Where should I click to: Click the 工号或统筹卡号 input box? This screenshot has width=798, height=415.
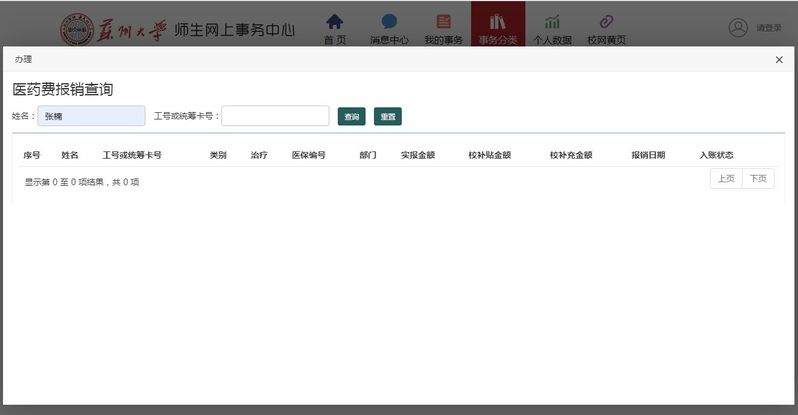click(275, 116)
